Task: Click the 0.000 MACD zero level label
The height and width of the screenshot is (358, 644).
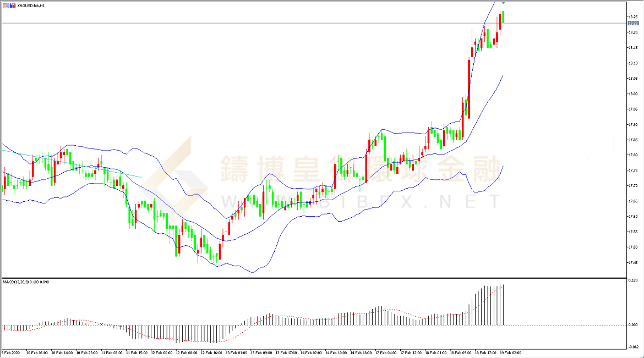Action: pyautogui.click(x=633, y=325)
